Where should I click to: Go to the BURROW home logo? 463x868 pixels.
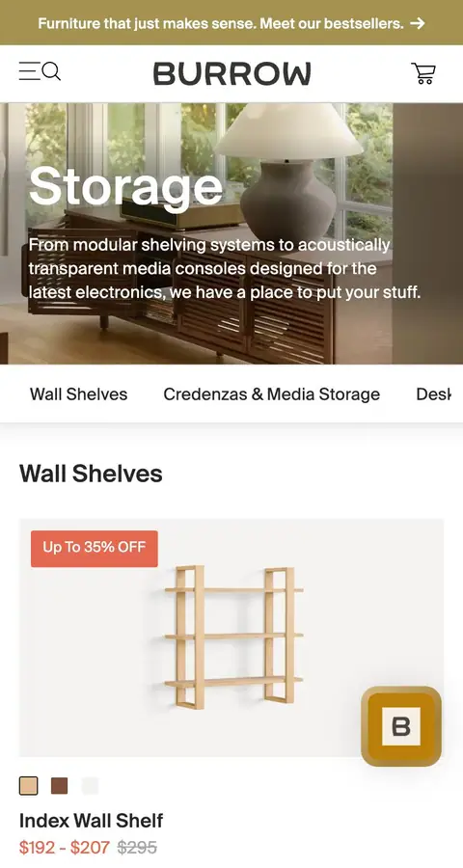pos(232,73)
